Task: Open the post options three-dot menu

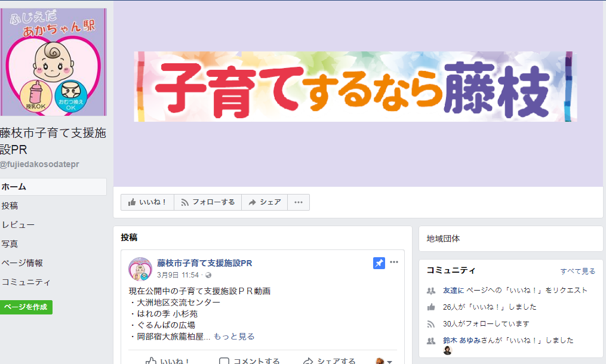Action: click(394, 262)
